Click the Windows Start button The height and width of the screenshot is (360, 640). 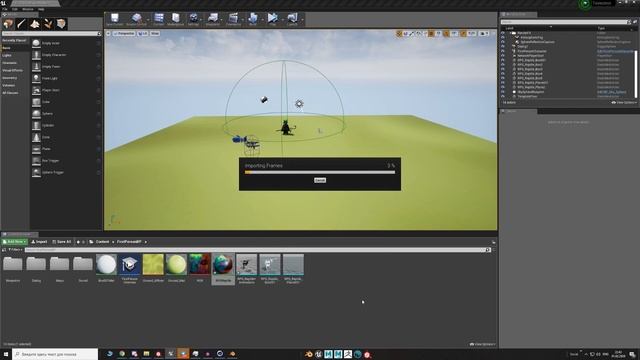coord(6,354)
